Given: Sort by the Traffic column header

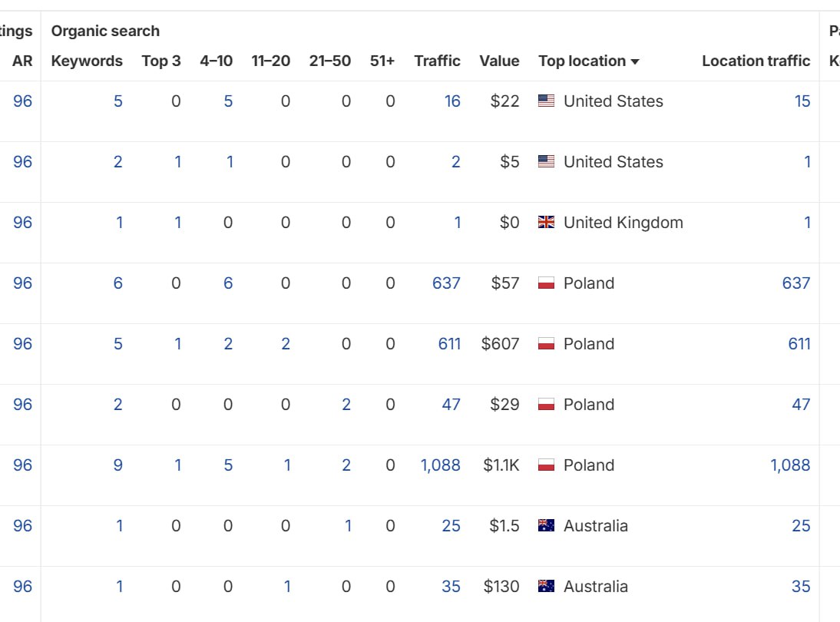Looking at the screenshot, I should [437, 61].
